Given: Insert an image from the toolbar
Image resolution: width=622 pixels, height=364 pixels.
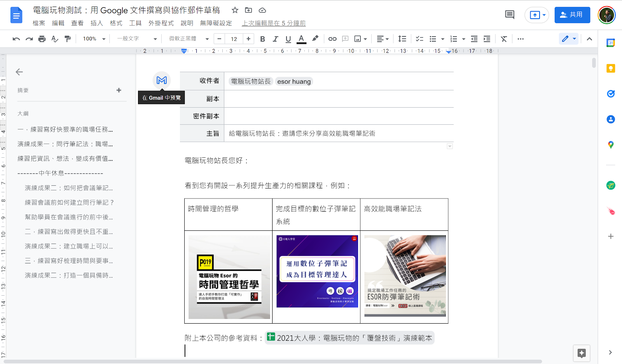Looking at the screenshot, I should point(358,39).
